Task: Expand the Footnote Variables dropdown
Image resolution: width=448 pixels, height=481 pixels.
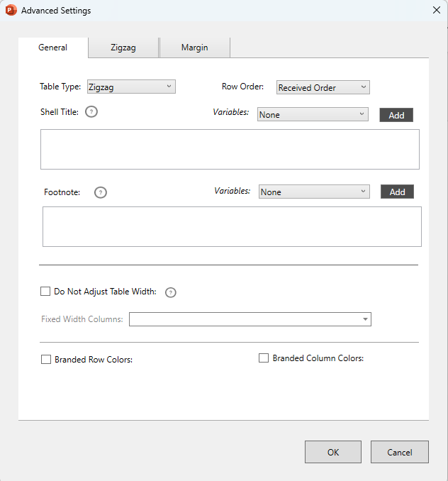Action: 314,192
